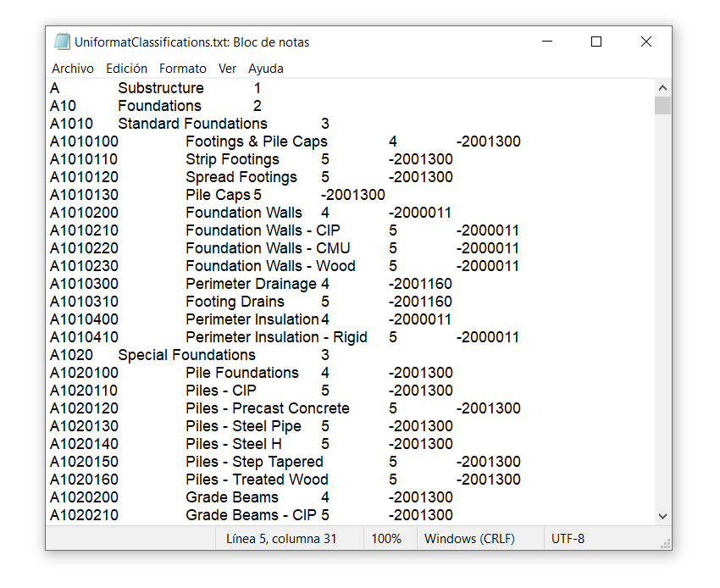Open the Ayuda menu
This screenshot has width=720, height=588.
266,69
